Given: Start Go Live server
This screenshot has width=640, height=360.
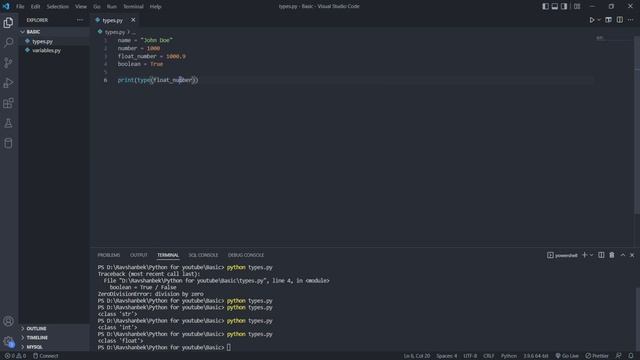Looking at the screenshot, I should pyautogui.click(x=567, y=356).
